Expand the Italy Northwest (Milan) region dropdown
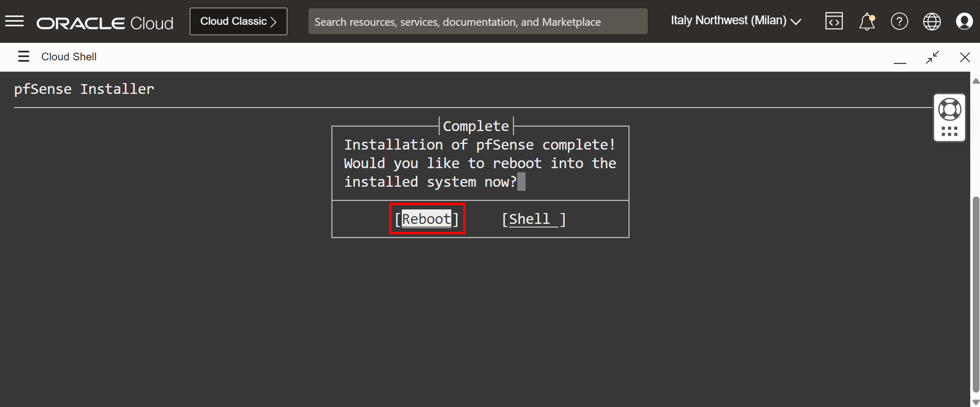This screenshot has width=980, height=407. tap(735, 21)
